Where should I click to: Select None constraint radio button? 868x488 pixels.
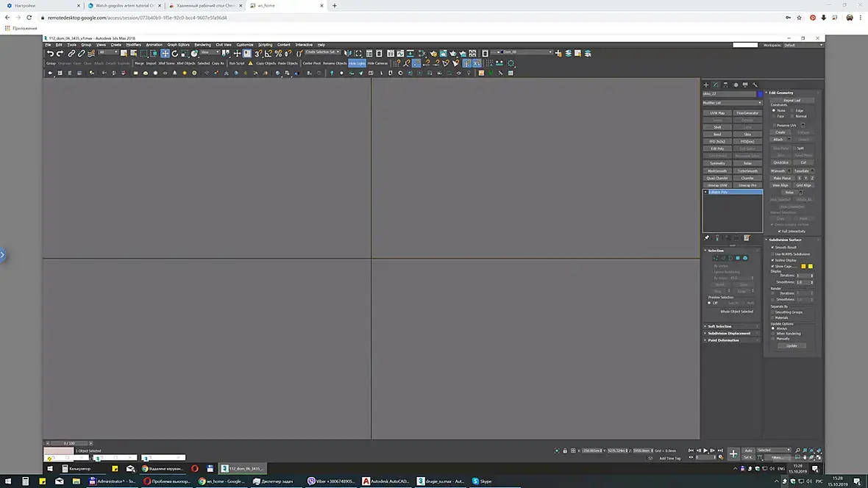point(774,111)
